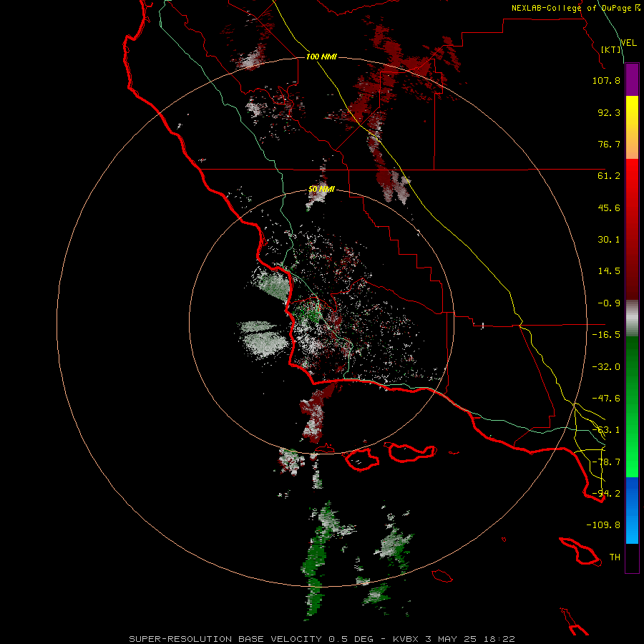Screen dimensions: 644x644
Task: Click the [KT] units label
Action: pos(611,49)
